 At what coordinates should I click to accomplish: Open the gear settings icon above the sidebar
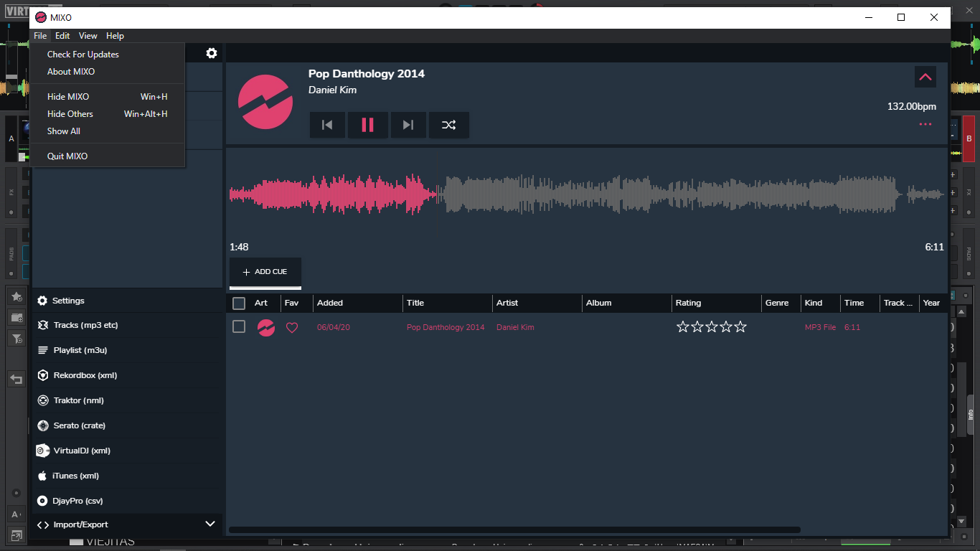coord(212,53)
